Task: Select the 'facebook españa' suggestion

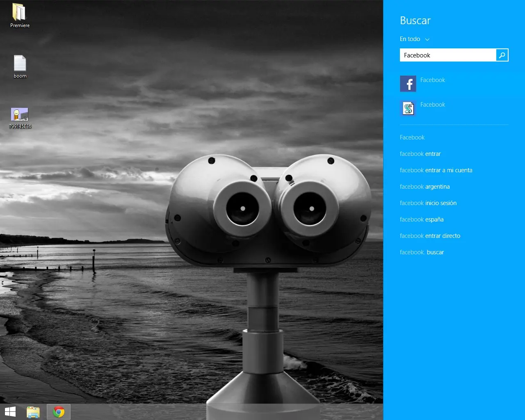Action: 422,219
